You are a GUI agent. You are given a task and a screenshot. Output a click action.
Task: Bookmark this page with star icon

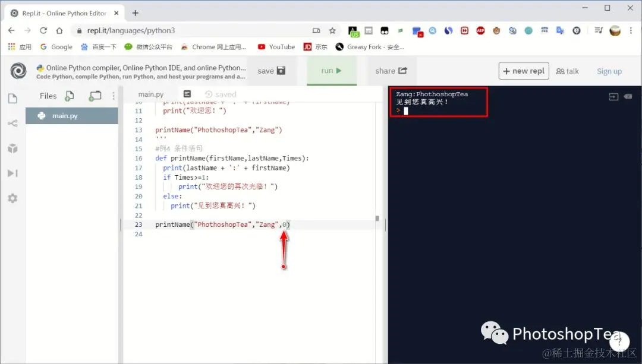tap(332, 30)
